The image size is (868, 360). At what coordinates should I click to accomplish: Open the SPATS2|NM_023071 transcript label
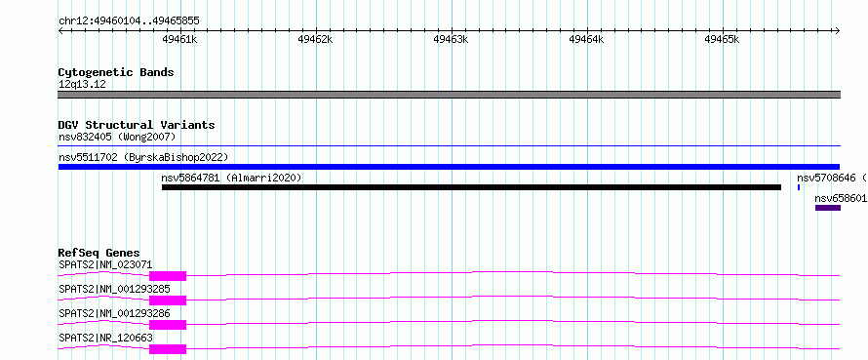coord(105,264)
